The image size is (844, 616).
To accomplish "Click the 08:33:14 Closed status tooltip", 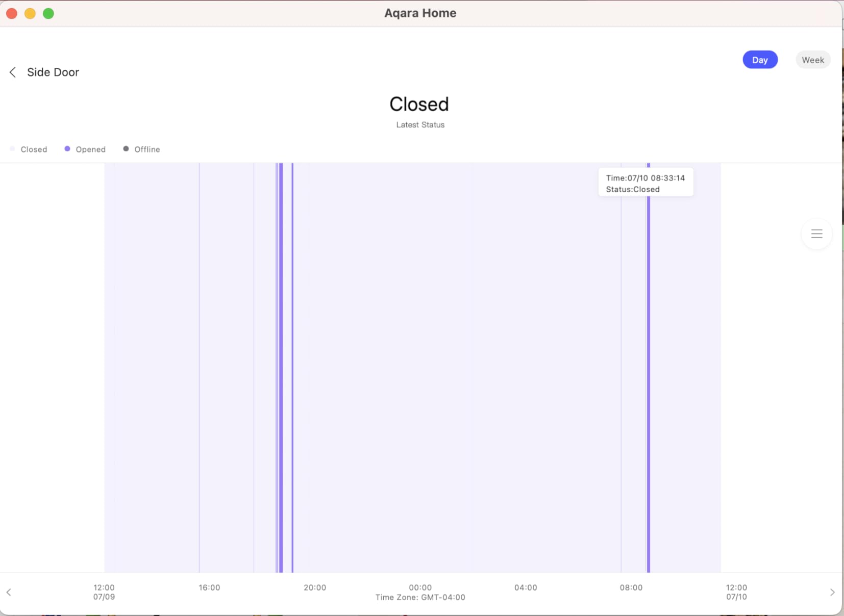I will (646, 183).
